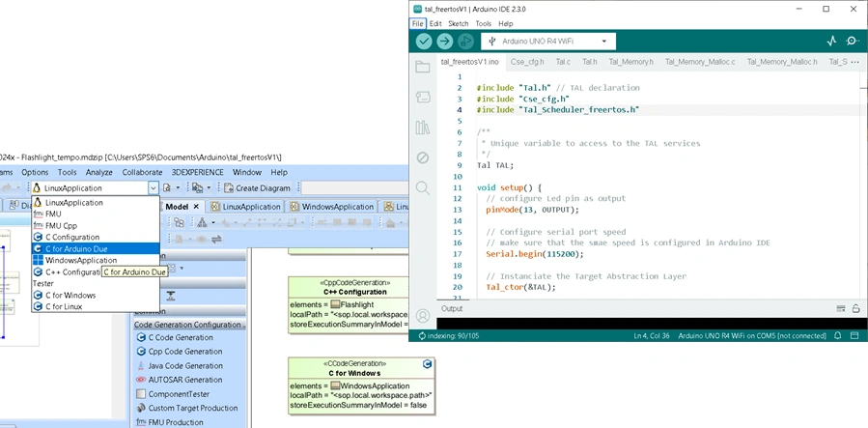Viewport: 868px width, 428px height.
Task: Open Library Manager in the sidebar
Action: coord(422,128)
